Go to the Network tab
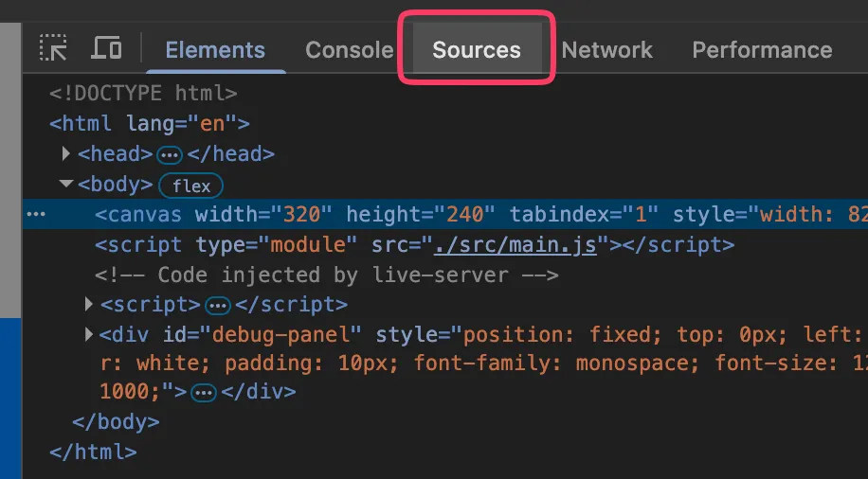This screenshot has height=479, width=868. (x=606, y=50)
